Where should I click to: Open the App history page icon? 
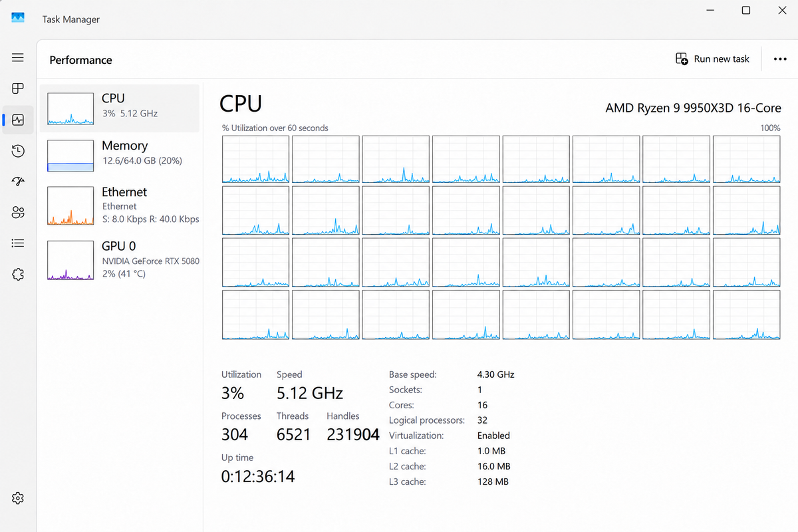pyautogui.click(x=18, y=151)
